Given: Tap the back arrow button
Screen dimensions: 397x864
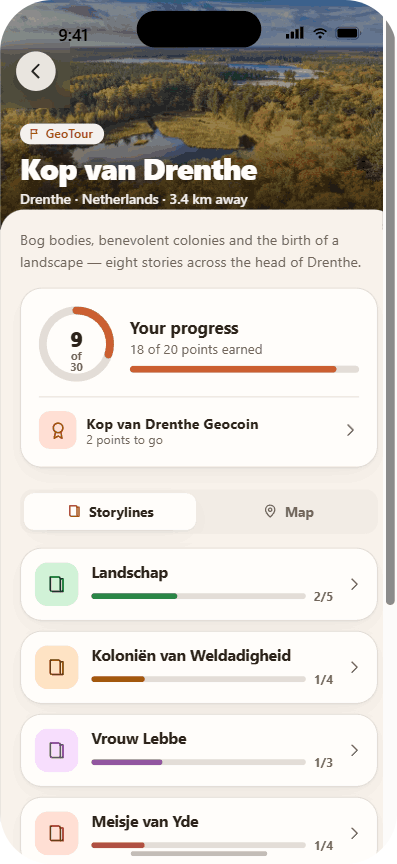Looking at the screenshot, I should coord(36,71).
